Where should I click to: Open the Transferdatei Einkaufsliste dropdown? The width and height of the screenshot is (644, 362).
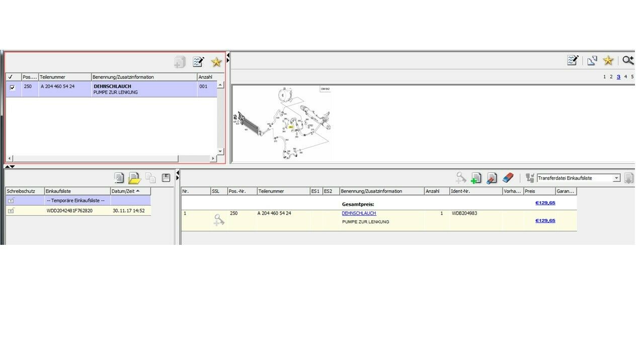click(x=616, y=178)
